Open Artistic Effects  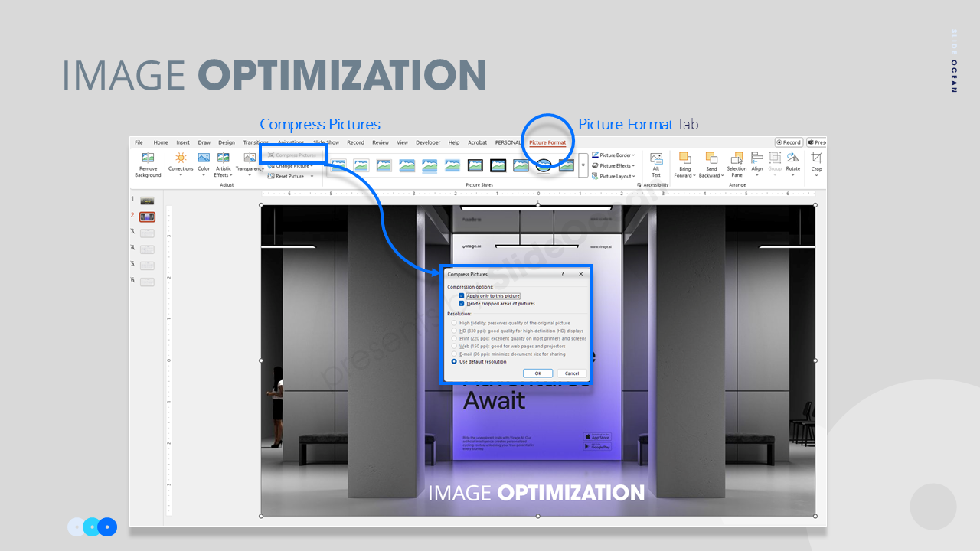pyautogui.click(x=223, y=164)
